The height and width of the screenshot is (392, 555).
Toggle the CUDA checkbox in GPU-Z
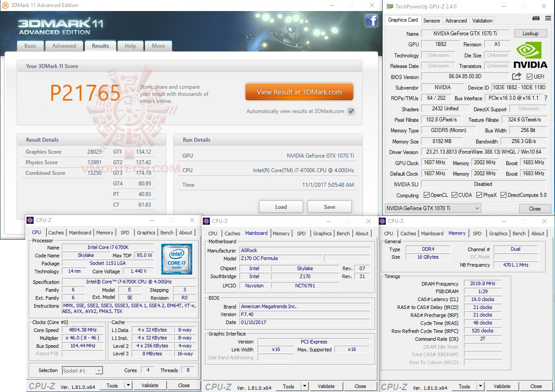(x=455, y=194)
